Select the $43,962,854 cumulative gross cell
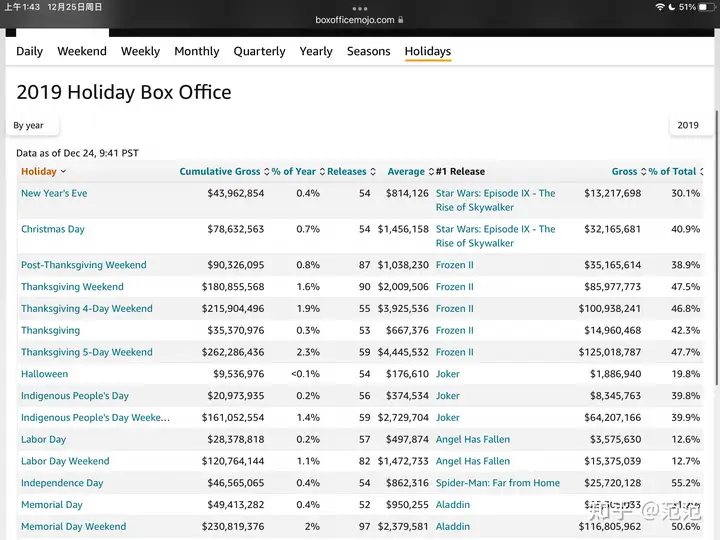 [236, 193]
